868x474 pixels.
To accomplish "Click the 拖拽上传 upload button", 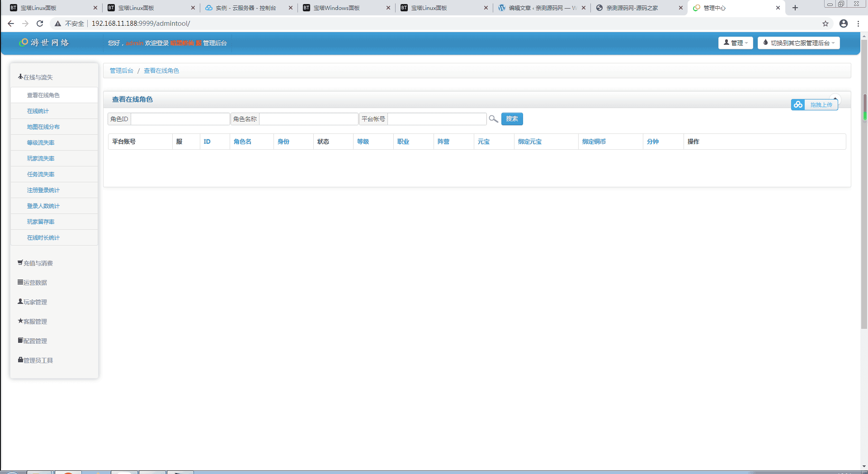I will pos(821,104).
